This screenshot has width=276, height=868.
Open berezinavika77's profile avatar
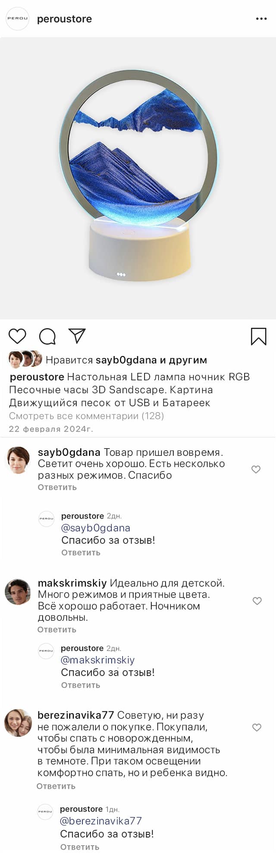pyautogui.click(x=18, y=723)
